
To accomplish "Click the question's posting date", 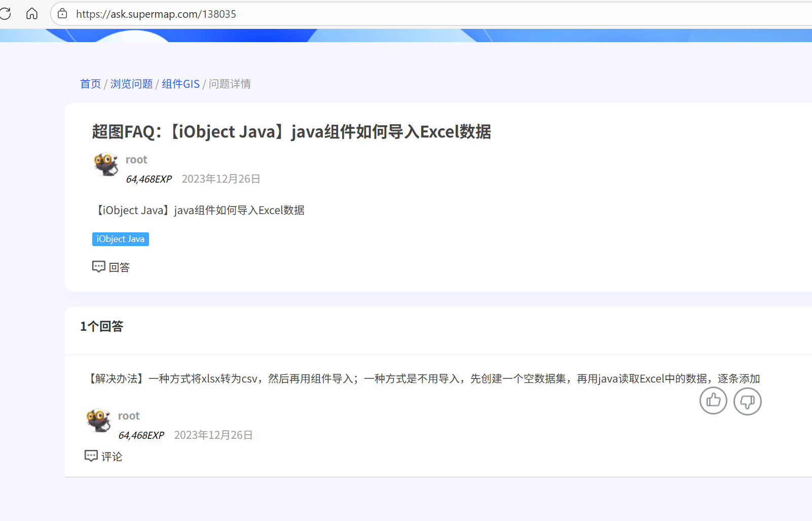I will pos(221,179).
